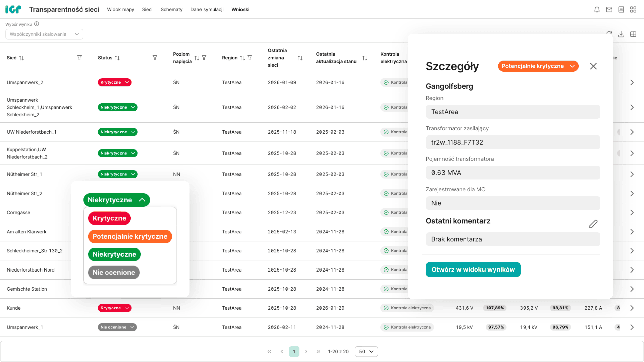Open Krytyczne status dropdown for Umspannwerk_2
Viewport: 644px width, 362px height.
tap(114, 82)
